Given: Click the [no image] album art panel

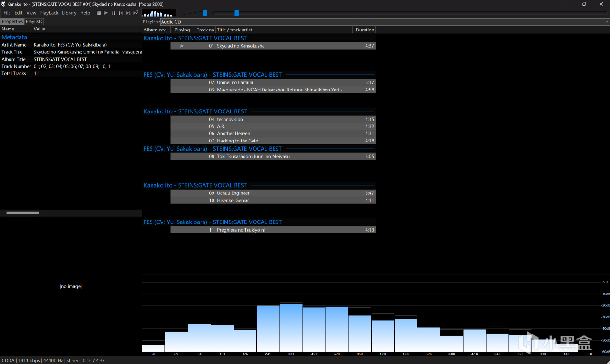Looking at the screenshot, I should [x=71, y=286].
